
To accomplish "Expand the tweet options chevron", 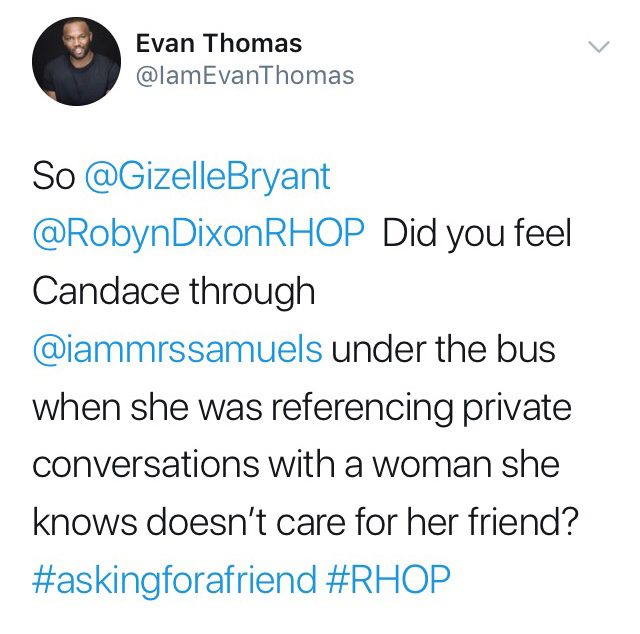I will click(599, 47).
